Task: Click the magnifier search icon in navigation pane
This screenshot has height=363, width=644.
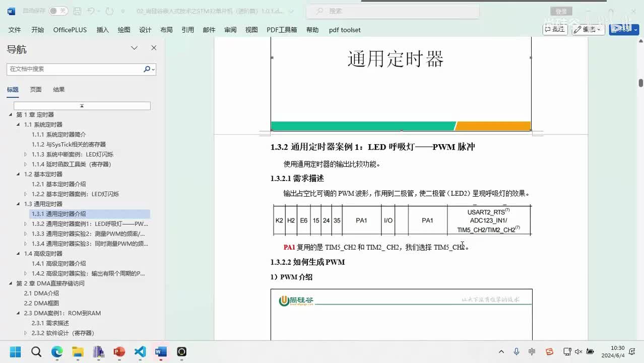Action: (147, 69)
